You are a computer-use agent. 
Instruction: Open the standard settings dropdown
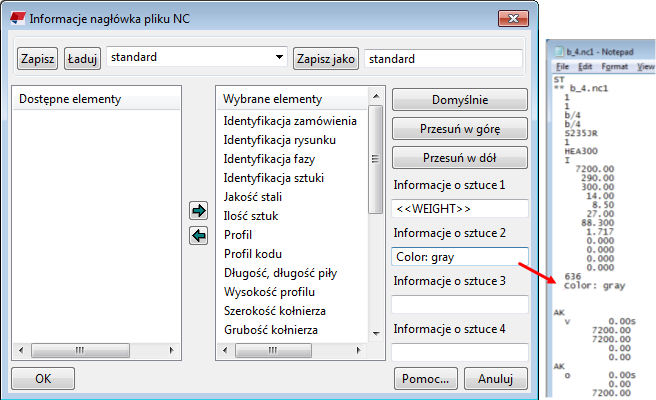[x=279, y=58]
